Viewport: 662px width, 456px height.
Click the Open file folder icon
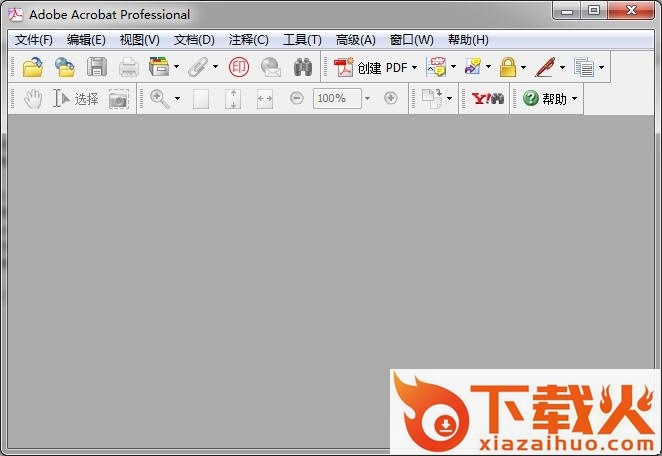[x=33, y=67]
